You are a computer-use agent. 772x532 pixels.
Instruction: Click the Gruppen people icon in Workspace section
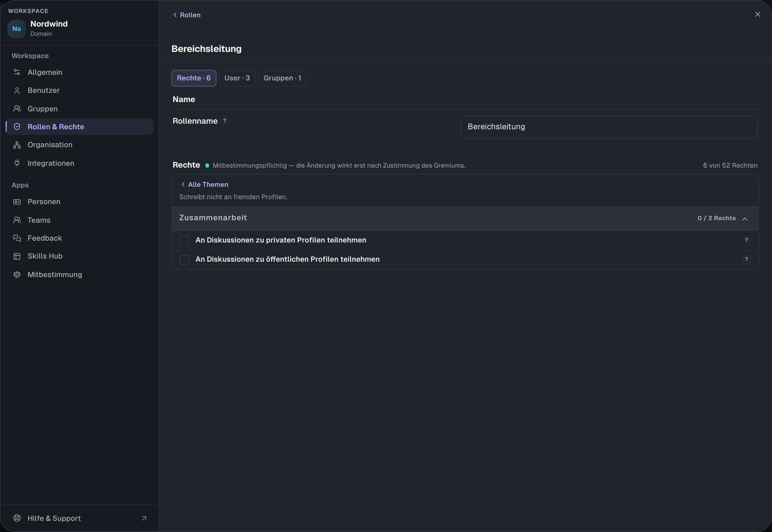(x=17, y=109)
